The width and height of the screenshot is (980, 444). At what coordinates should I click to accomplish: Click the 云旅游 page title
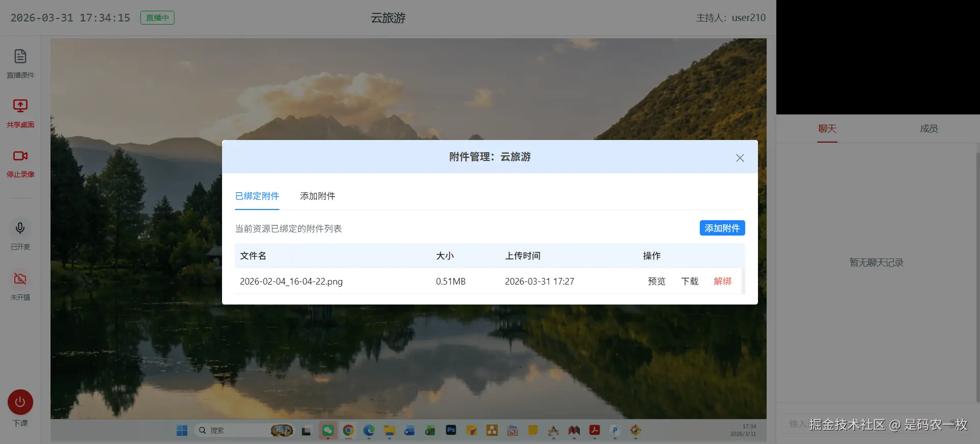pyautogui.click(x=388, y=18)
